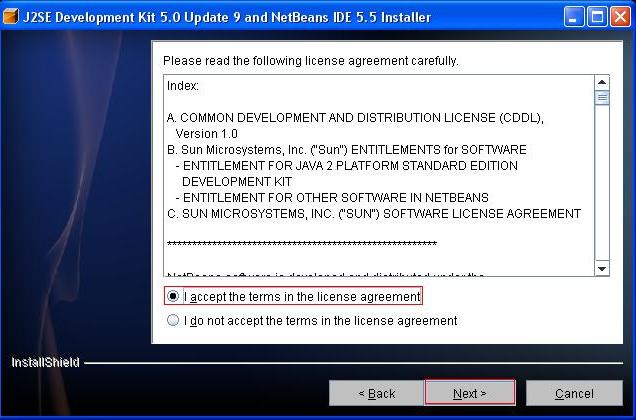Click the installer window title text
This screenshot has height=420, width=636.
227,17
